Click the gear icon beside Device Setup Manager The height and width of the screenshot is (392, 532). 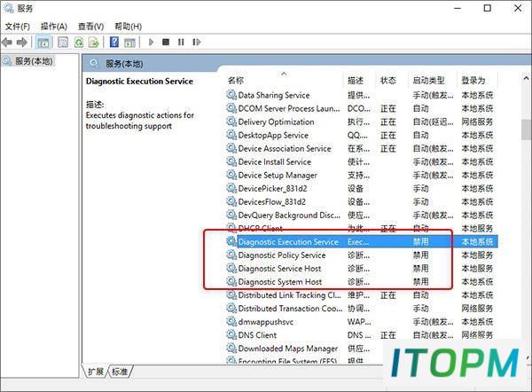click(x=231, y=175)
